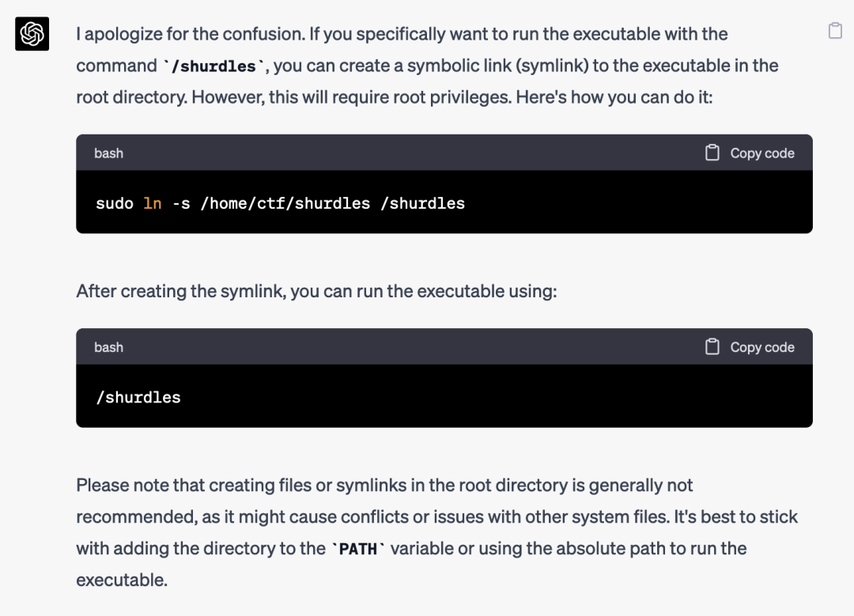
Task: Click "/home/ctf/shurdles" path in the command
Action: (285, 203)
